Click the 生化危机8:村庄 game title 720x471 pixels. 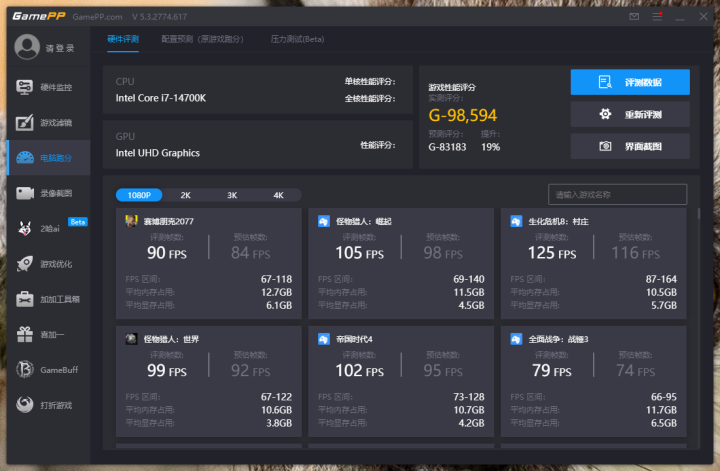click(x=558, y=221)
